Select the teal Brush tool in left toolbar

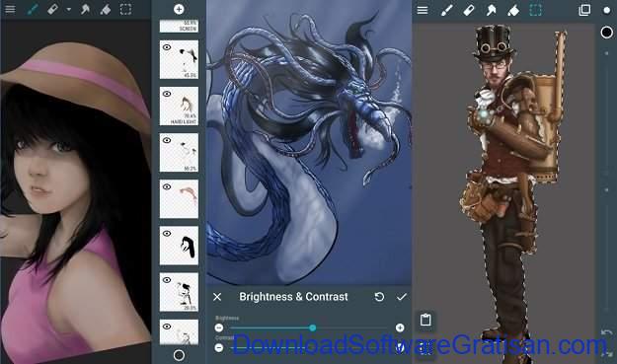tap(33, 9)
